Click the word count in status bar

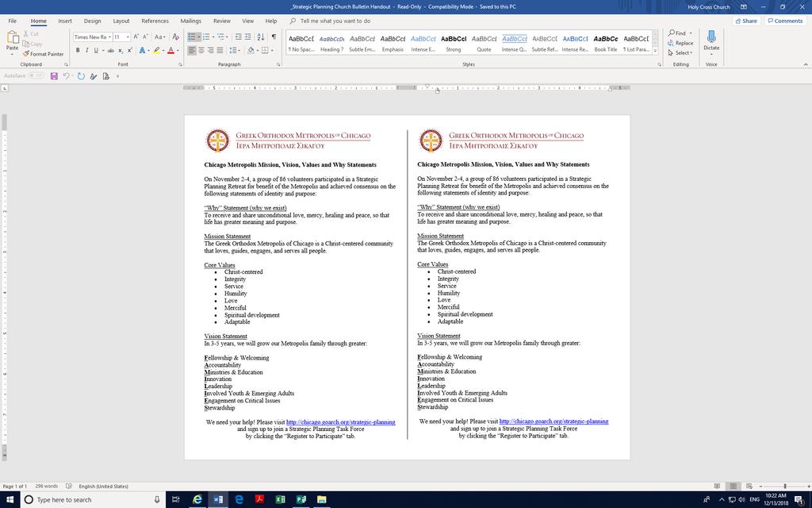point(47,487)
